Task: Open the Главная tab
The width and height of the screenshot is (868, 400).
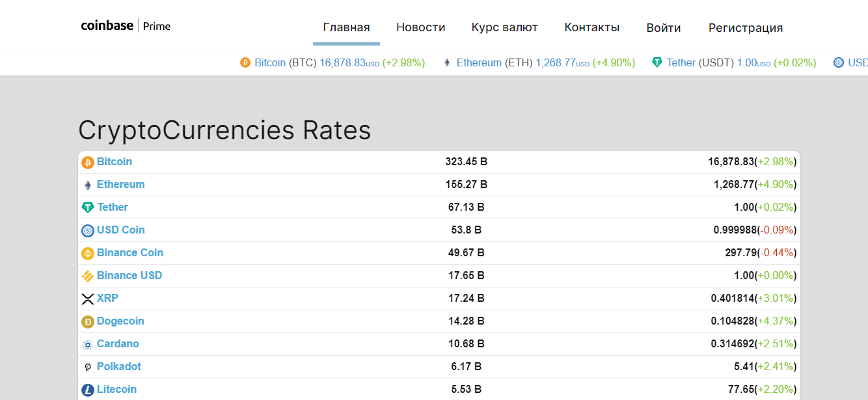Action: tap(346, 27)
